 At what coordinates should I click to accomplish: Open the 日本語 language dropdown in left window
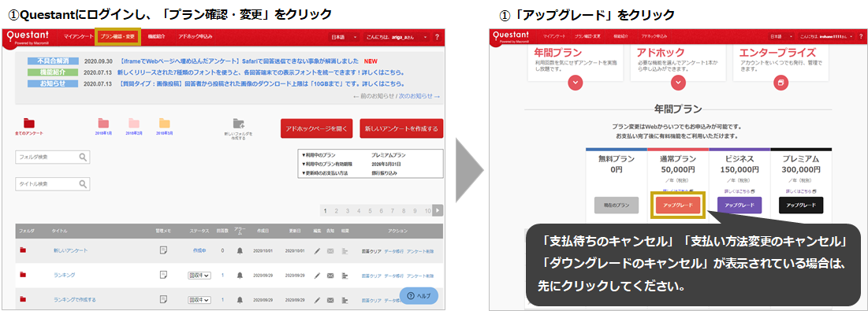(x=344, y=37)
